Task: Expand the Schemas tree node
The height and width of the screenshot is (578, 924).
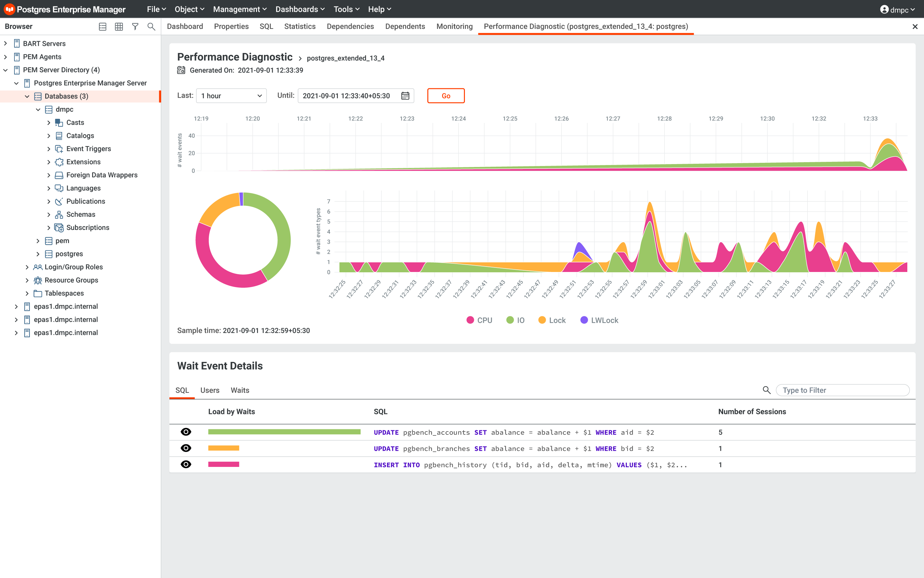Action: (48, 215)
